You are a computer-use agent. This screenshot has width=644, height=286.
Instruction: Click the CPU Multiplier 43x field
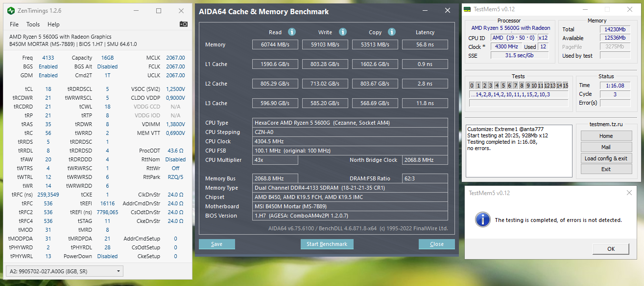[x=275, y=160]
